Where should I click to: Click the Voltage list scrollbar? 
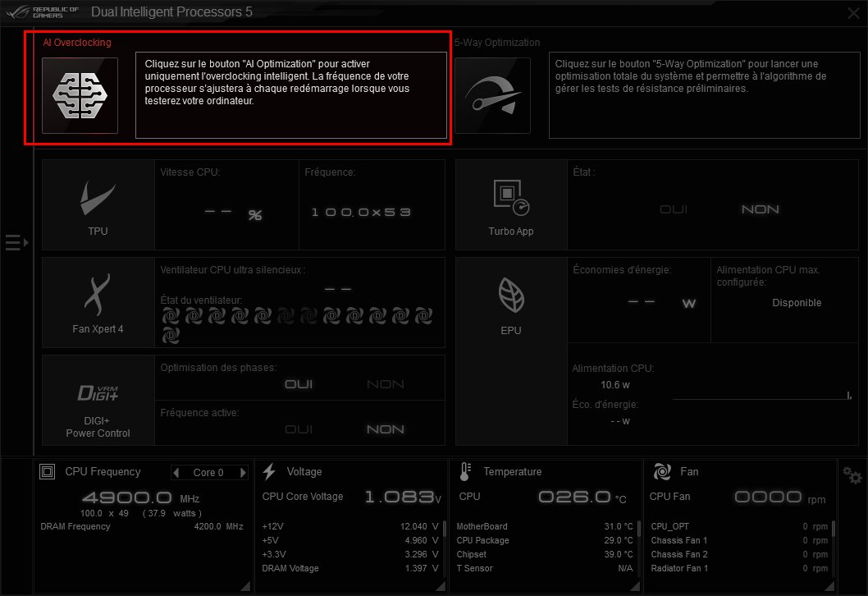444,530
